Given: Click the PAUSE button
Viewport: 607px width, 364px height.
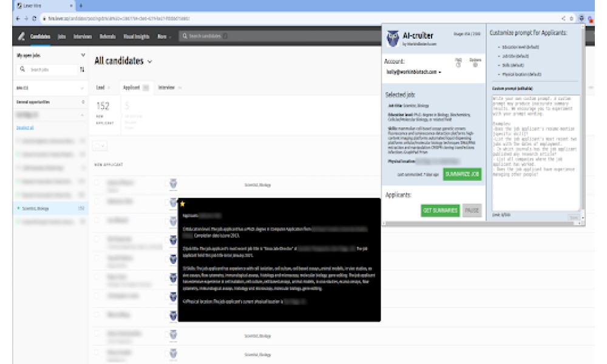Looking at the screenshot, I should coord(472,211).
